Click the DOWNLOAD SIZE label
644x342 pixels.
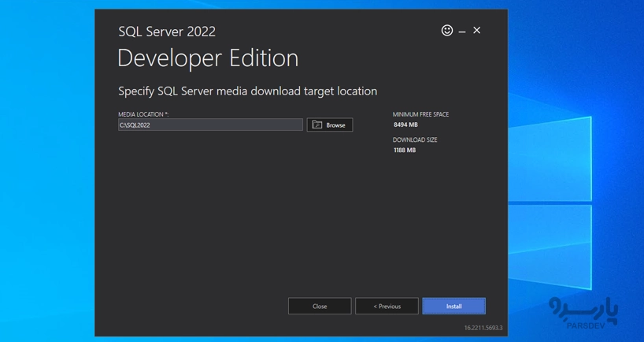coord(415,139)
